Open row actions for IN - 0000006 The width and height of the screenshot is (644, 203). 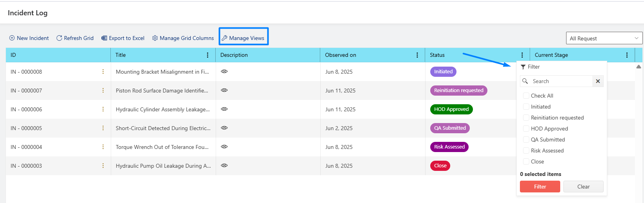[103, 109]
